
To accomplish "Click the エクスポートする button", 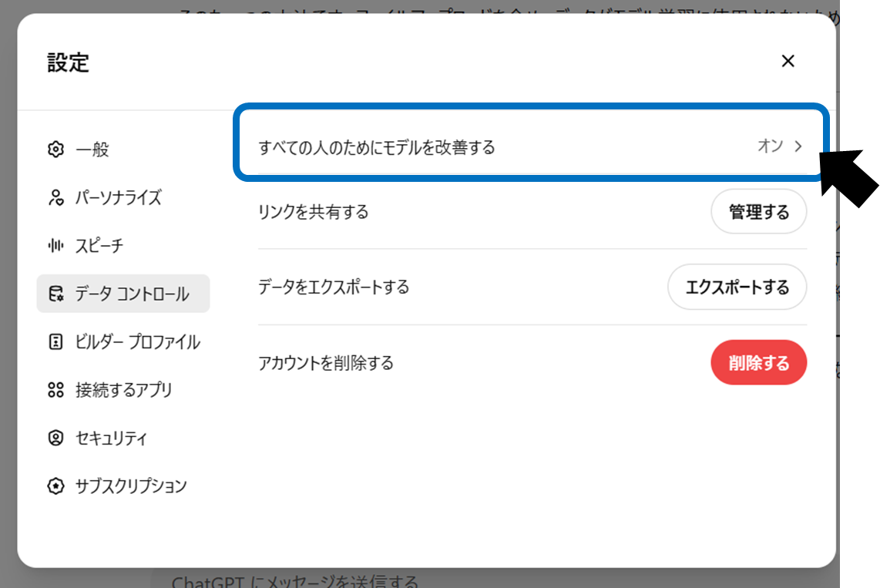I will click(737, 287).
